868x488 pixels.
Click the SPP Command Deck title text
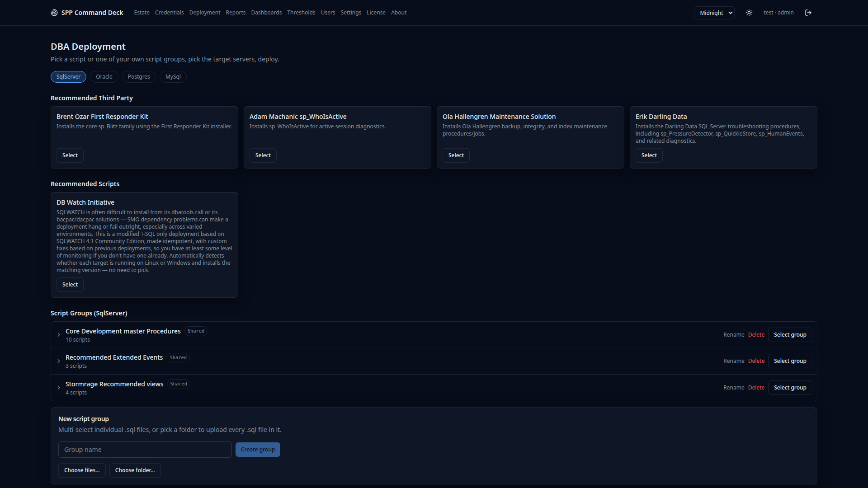tap(92, 13)
